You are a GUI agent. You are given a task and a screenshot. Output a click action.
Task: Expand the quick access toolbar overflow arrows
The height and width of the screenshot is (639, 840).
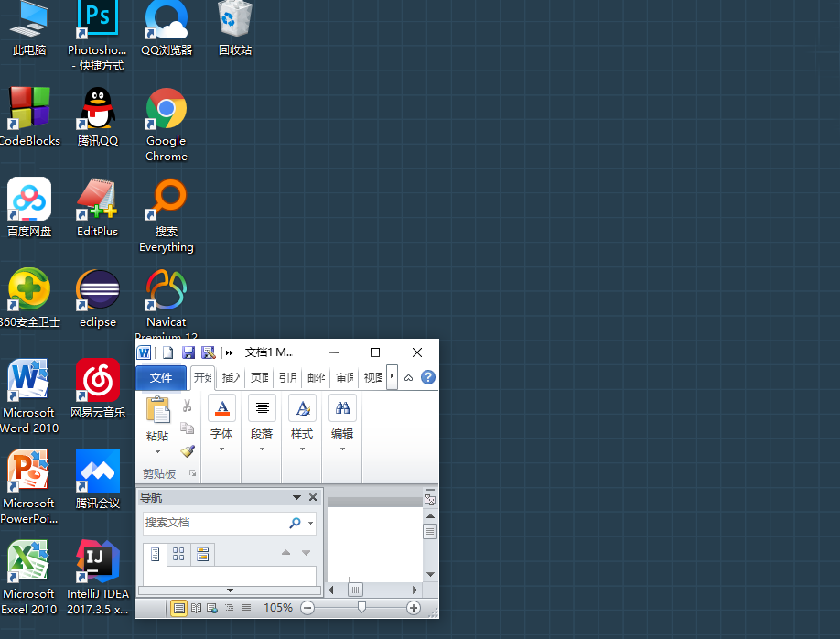pyautogui.click(x=230, y=352)
